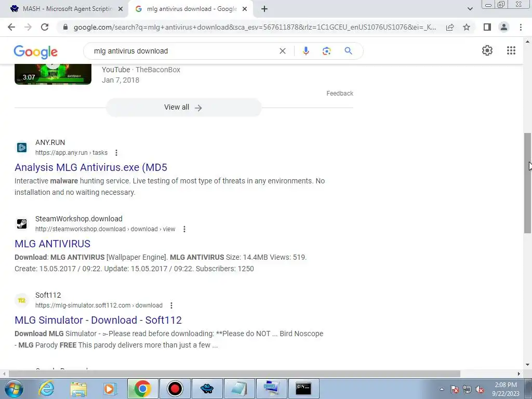Click the vertical scrollbar thumb
Screen dimensions: 532x399
(x=527, y=183)
